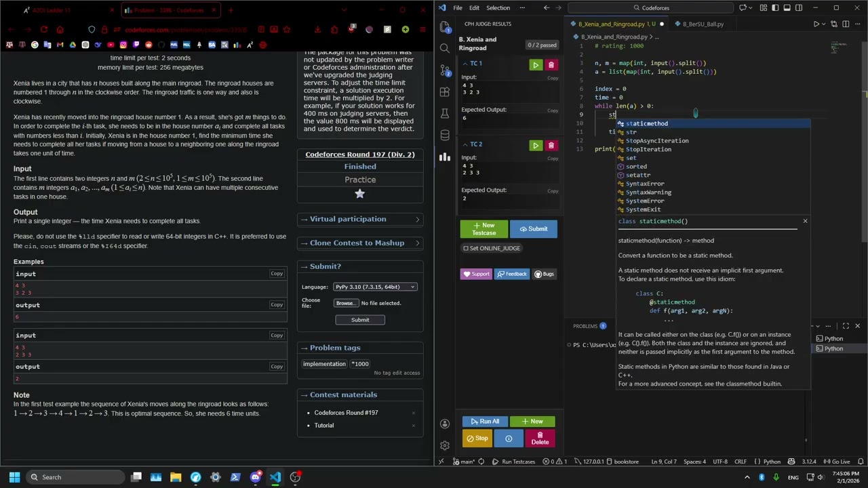Open the database view in the activity bar
The image size is (868, 488).
click(x=445, y=135)
